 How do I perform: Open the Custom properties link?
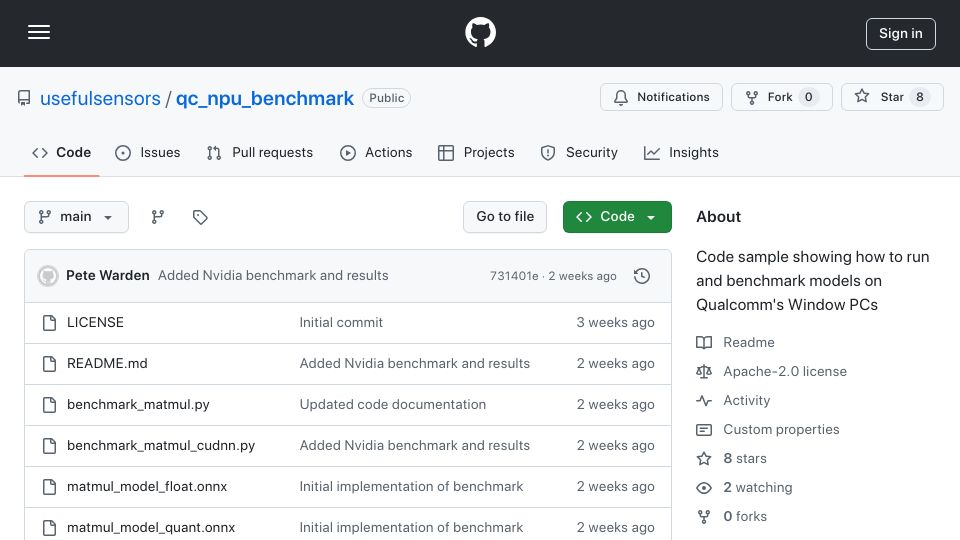coord(781,430)
